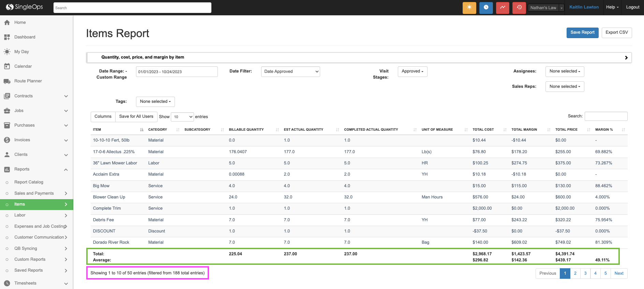Open Route Planner truck icon in sidebar
This screenshot has height=289, width=644.
pos(7,81)
